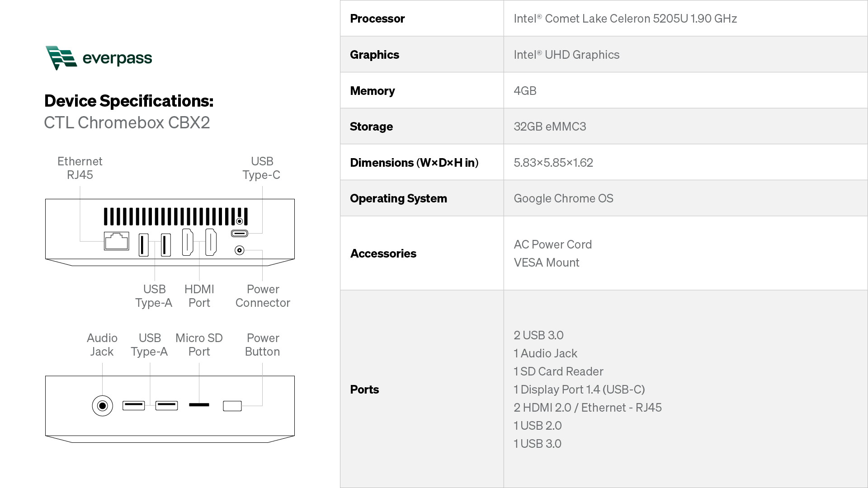Click the "Memory" row header
The width and height of the screenshot is (868, 488).
(x=373, y=91)
